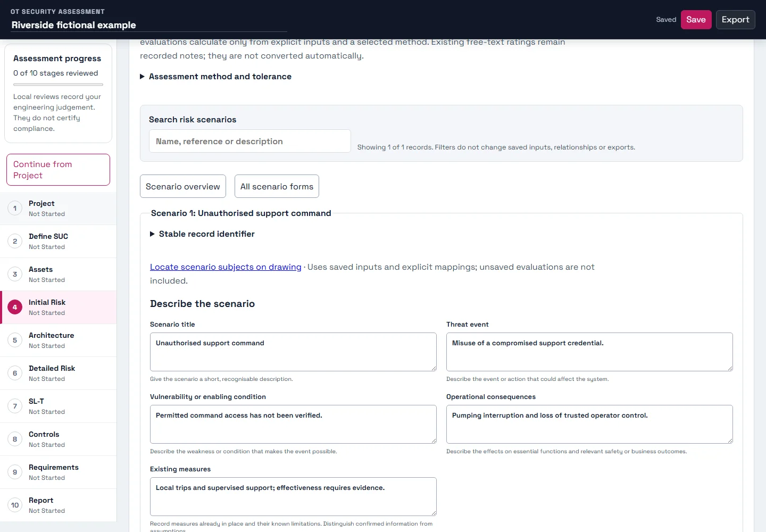
Task: Click the Save button
Action: click(x=696, y=20)
